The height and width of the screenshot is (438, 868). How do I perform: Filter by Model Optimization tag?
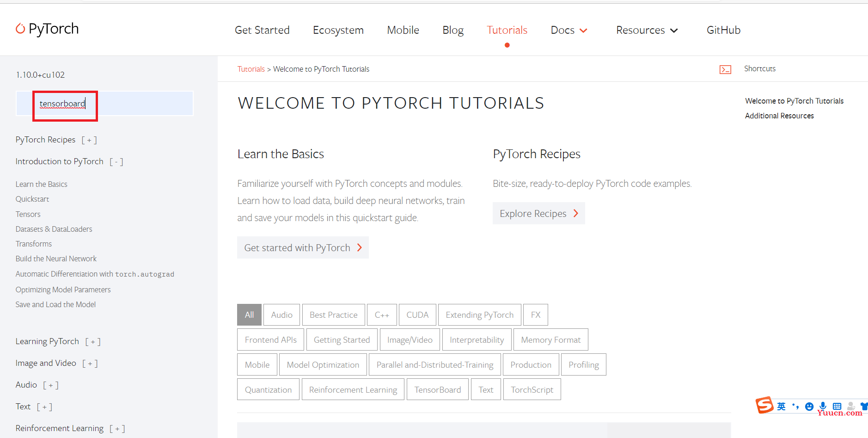[x=323, y=364]
